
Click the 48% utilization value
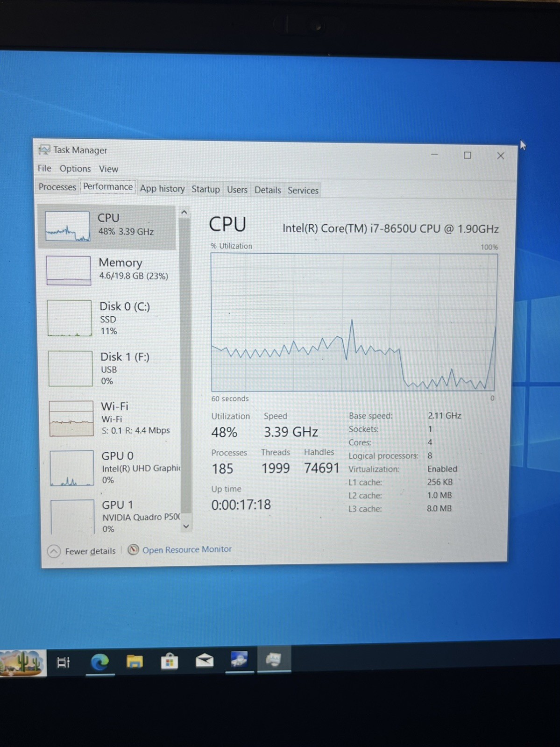tap(224, 432)
